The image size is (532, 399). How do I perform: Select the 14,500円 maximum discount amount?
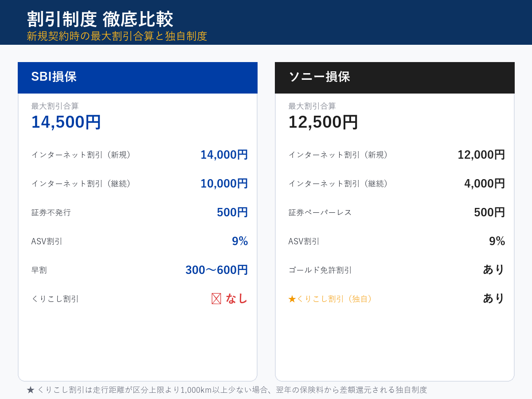[65, 122]
